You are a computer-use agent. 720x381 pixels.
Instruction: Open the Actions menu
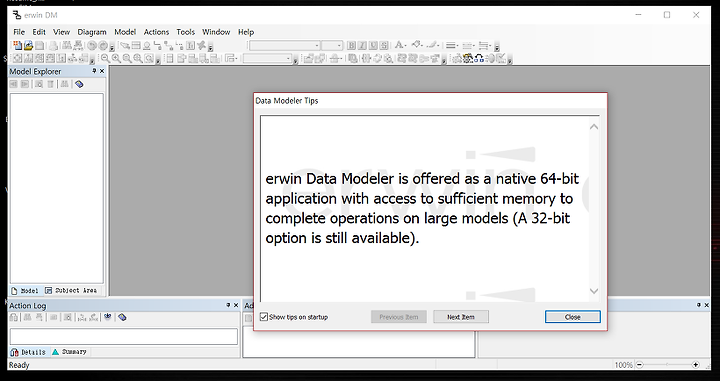pos(156,32)
